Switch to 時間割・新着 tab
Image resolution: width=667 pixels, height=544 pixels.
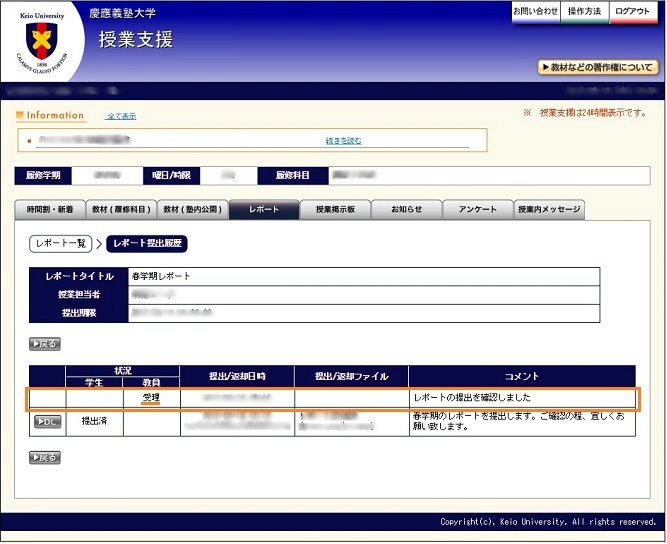50,210
